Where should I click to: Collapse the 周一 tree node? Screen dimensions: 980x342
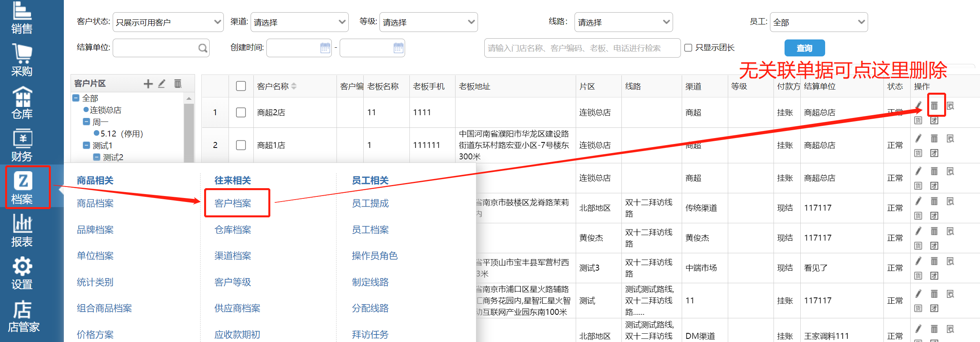[86, 121]
